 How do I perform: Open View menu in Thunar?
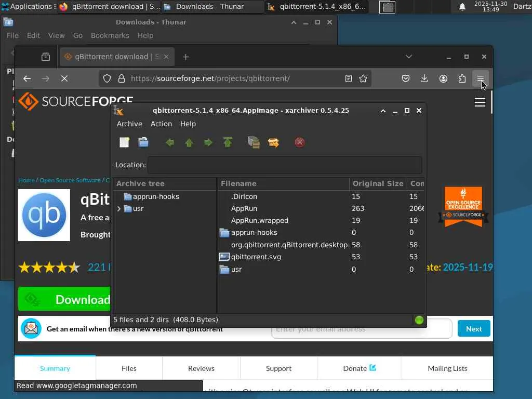coord(56,36)
